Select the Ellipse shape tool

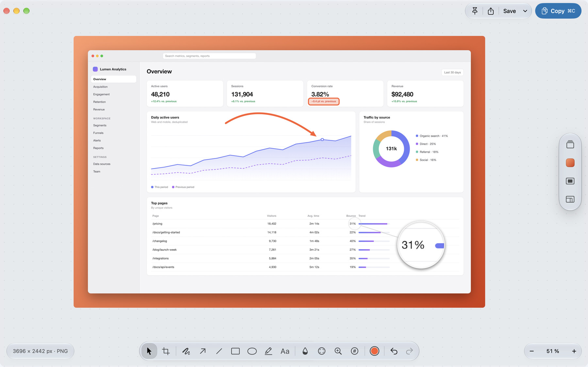point(252,351)
